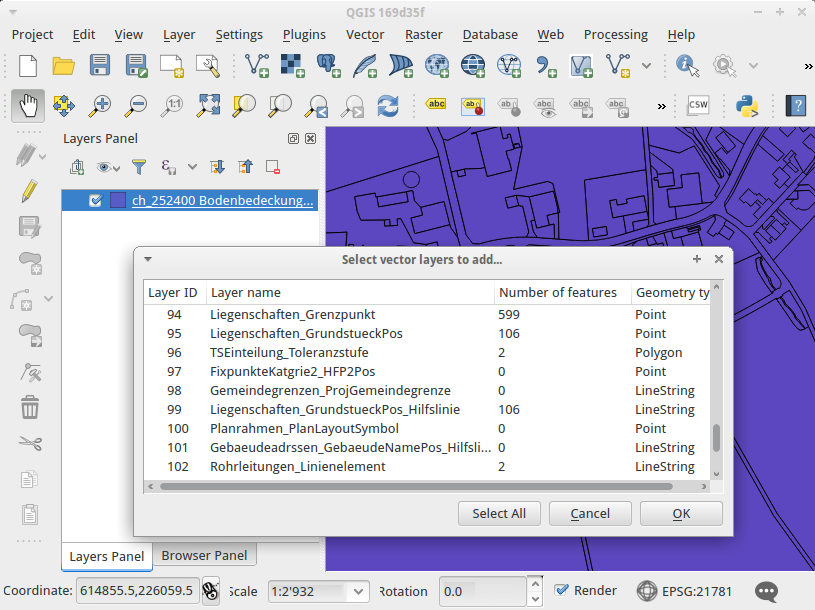Image resolution: width=815 pixels, height=610 pixels.
Task: Create a new blank project
Action: click(28, 65)
